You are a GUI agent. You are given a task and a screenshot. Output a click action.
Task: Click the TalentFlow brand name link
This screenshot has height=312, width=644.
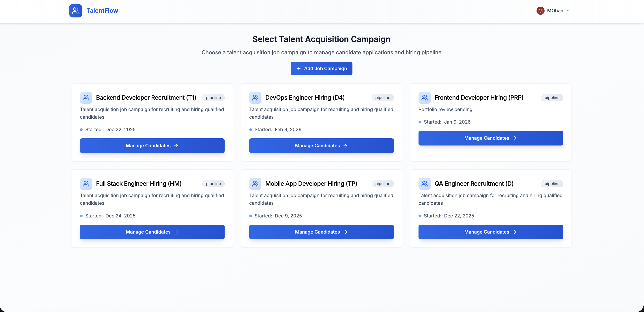click(x=102, y=11)
